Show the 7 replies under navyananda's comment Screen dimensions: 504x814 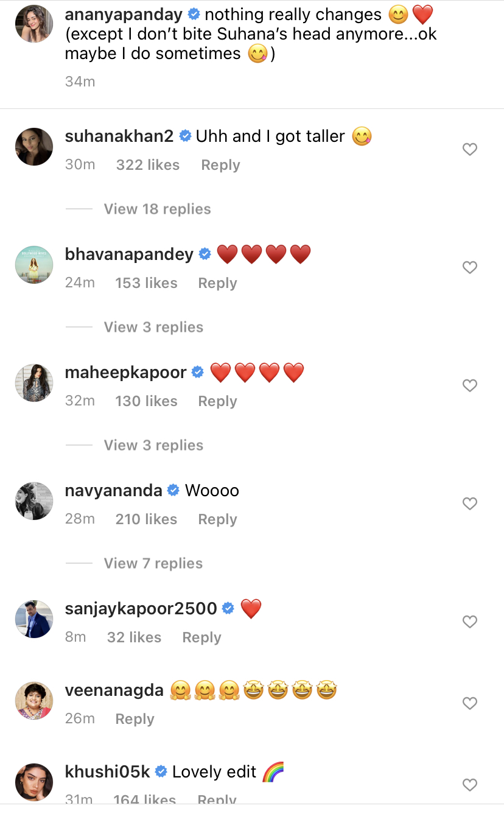pos(153,563)
